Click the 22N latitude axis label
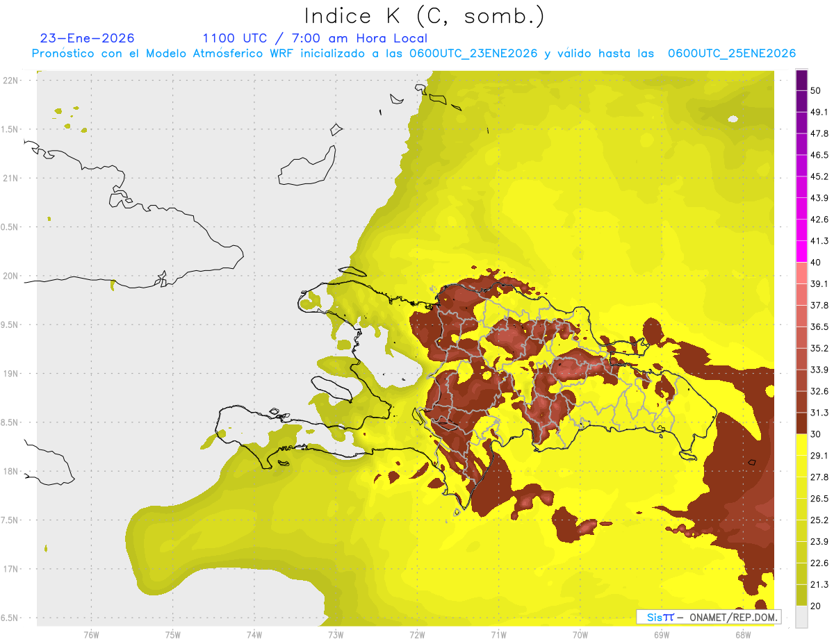 click(x=12, y=81)
